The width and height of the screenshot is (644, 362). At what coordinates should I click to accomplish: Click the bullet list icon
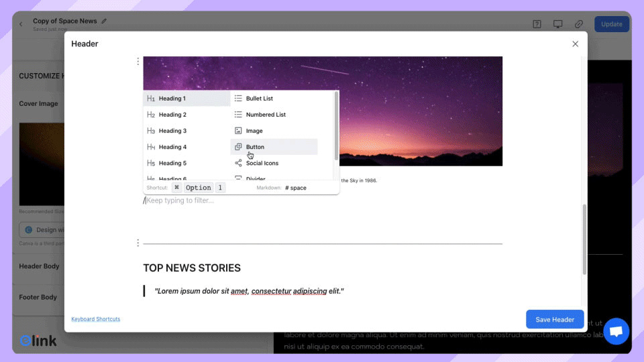[238, 98]
